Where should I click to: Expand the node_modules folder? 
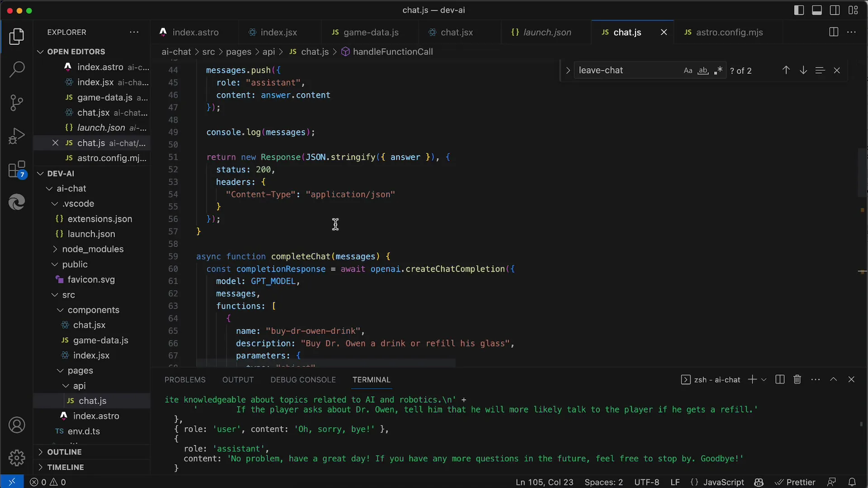pyautogui.click(x=93, y=249)
